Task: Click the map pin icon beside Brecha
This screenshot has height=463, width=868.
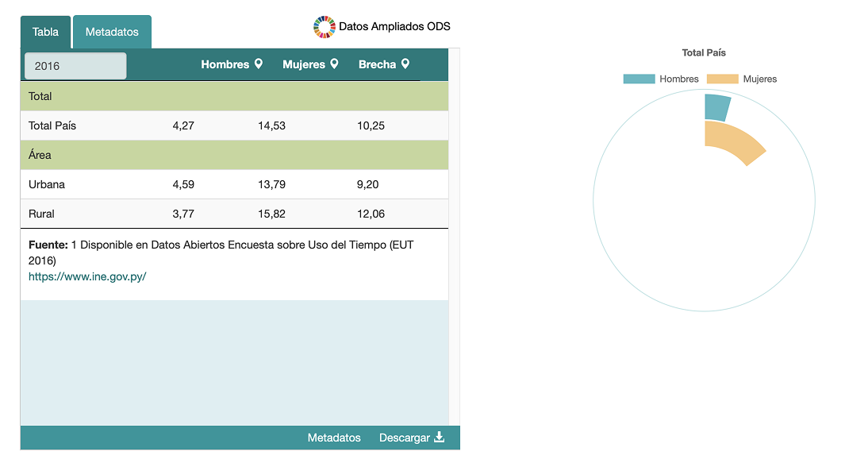Action: [405, 64]
